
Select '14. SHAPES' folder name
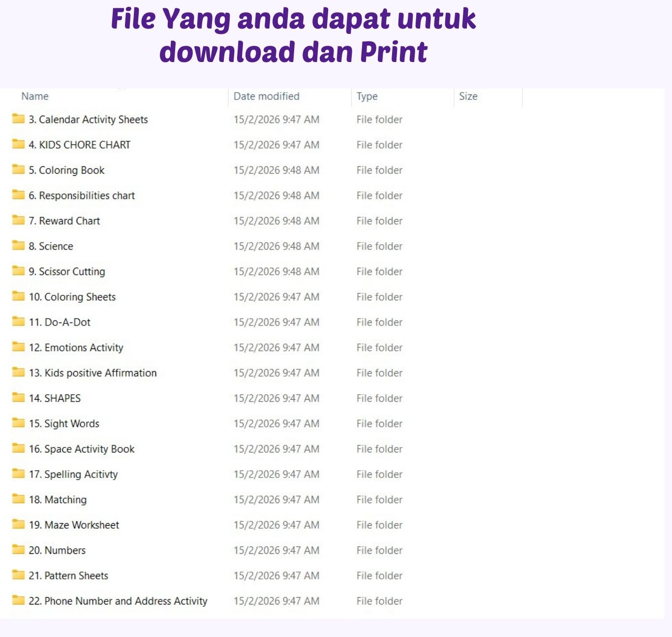pyautogui.click(x=55, y=398)
